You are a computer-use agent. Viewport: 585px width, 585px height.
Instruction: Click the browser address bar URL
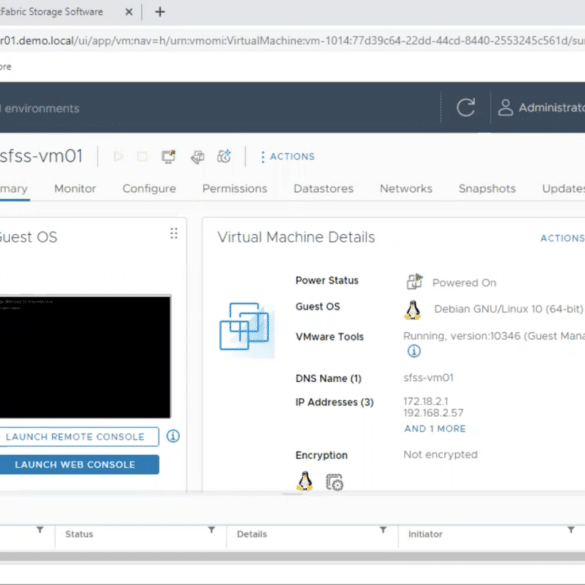click(x=292, y=40)
